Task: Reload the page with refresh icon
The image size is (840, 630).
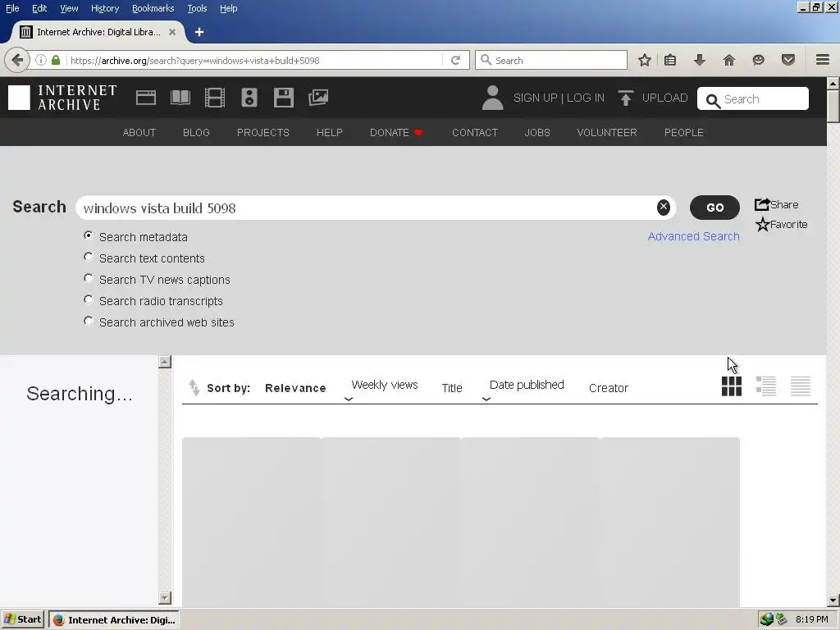Action: click(456, 60)
